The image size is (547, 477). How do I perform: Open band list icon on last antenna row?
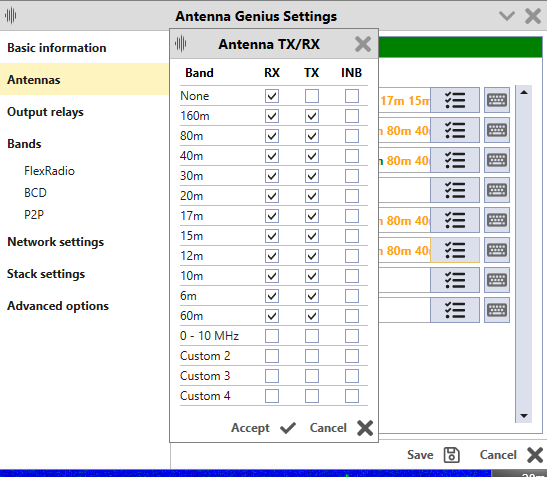(455, 310)
